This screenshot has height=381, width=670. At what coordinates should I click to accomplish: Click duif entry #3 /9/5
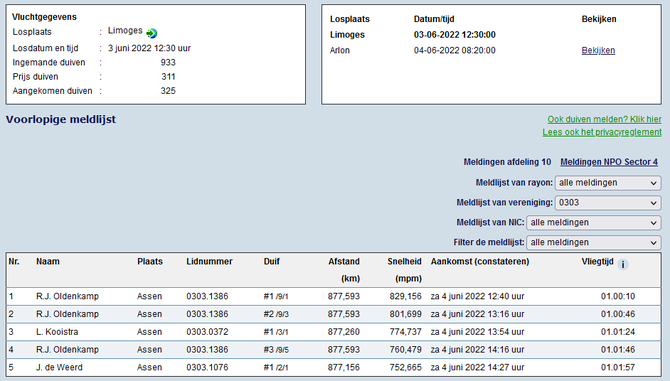pyautogui.click(x=276, y=350)
